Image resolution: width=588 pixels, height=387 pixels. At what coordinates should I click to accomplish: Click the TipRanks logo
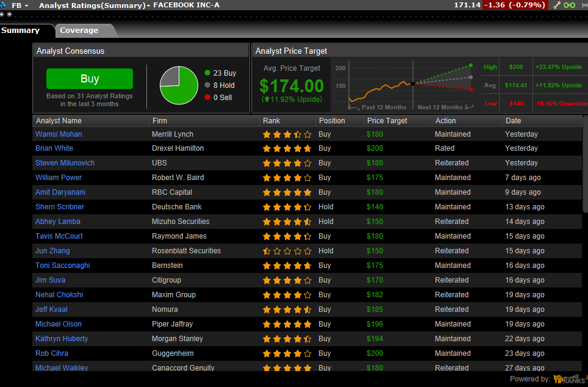569,378
